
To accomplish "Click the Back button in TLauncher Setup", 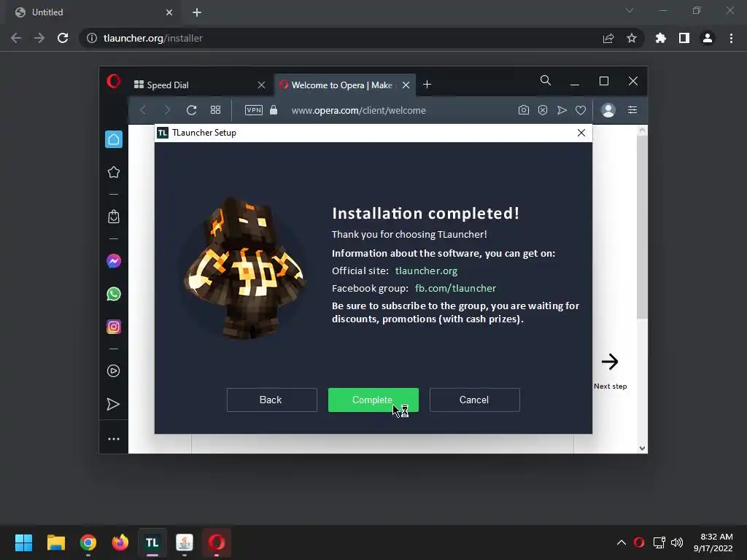I will pos(271,400).
